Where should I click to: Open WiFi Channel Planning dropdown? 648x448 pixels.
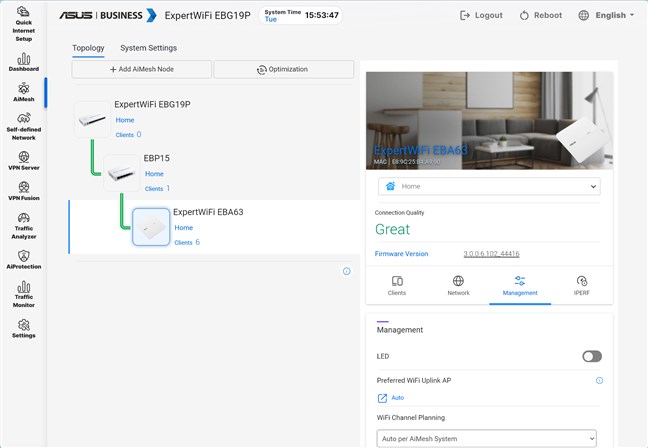tap(486, 438)
